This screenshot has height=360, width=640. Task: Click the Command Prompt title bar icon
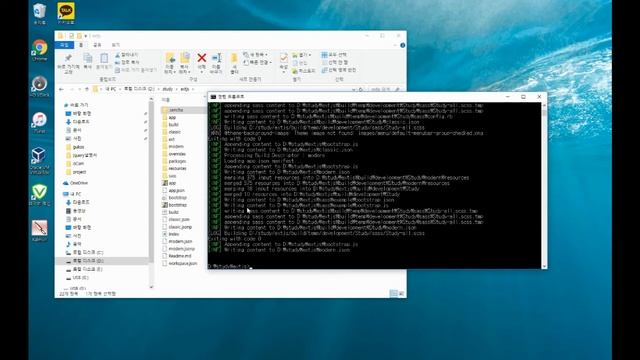click(x=213, y=97)
